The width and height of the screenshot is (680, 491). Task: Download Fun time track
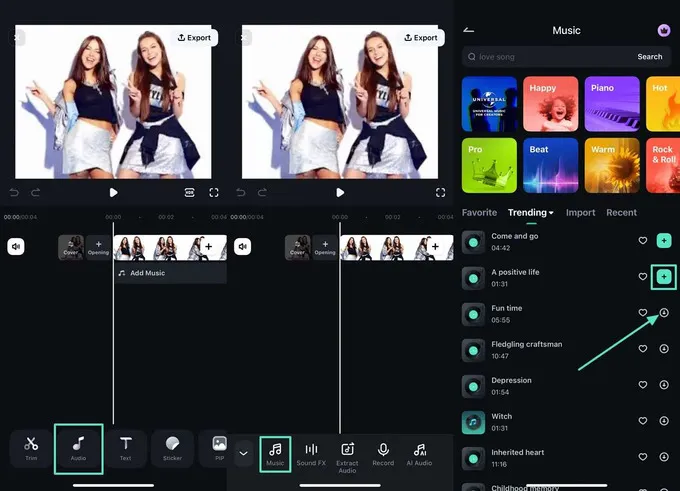[664, 313]
